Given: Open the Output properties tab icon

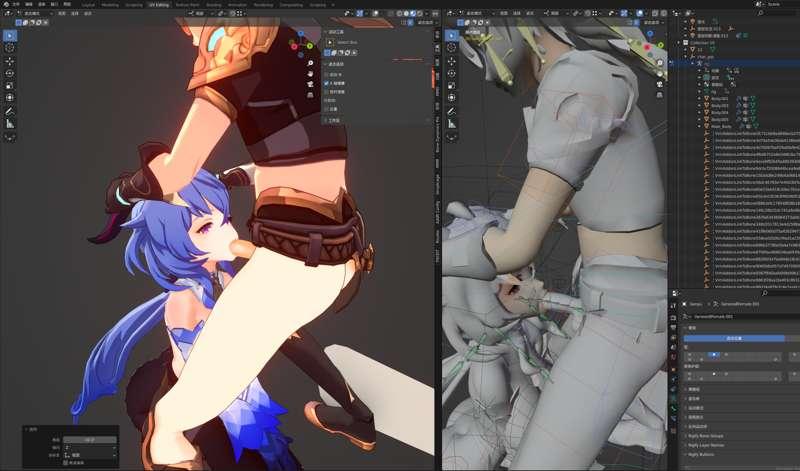Looking at the screenshot, I should (673, 328).
